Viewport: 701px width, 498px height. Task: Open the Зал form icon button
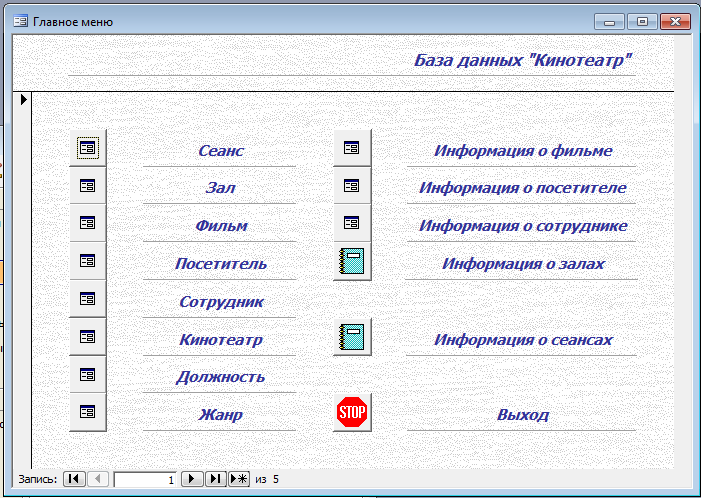coord(88,186)
